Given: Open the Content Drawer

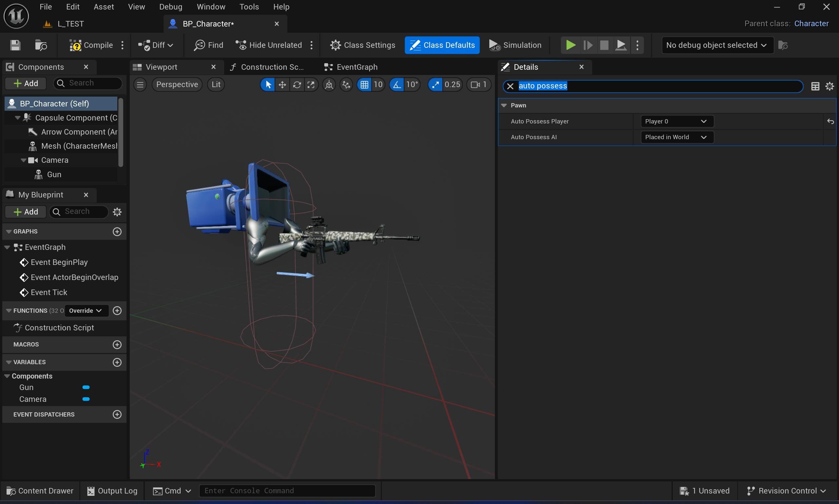Looking at the screenshot, I should [40, 491].
